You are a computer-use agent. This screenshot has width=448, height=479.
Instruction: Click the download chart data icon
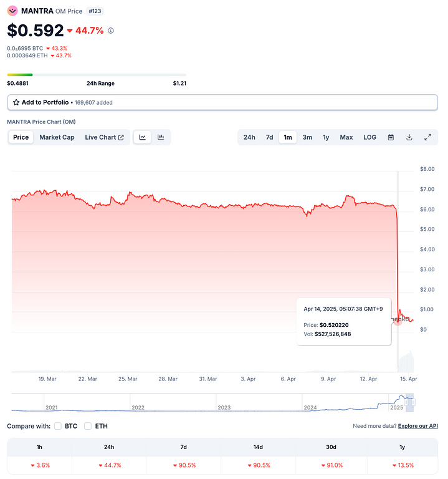(x=409, y=137)
